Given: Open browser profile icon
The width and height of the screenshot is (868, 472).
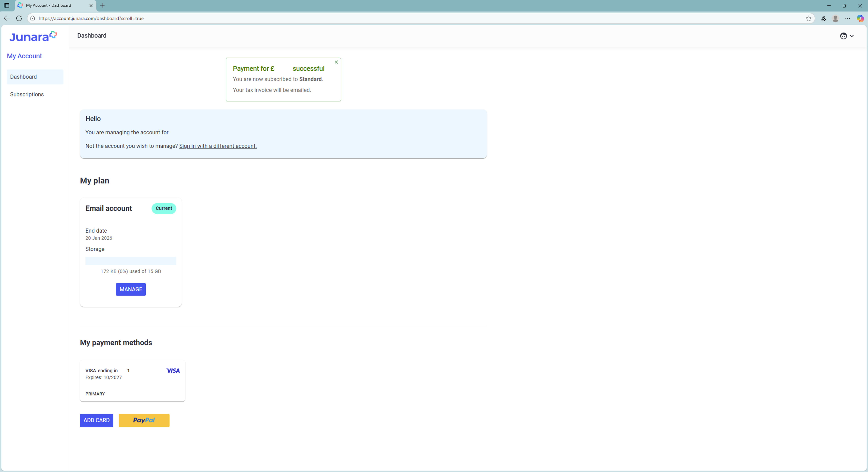Looking at the screenshot, I should coord(835,18).
